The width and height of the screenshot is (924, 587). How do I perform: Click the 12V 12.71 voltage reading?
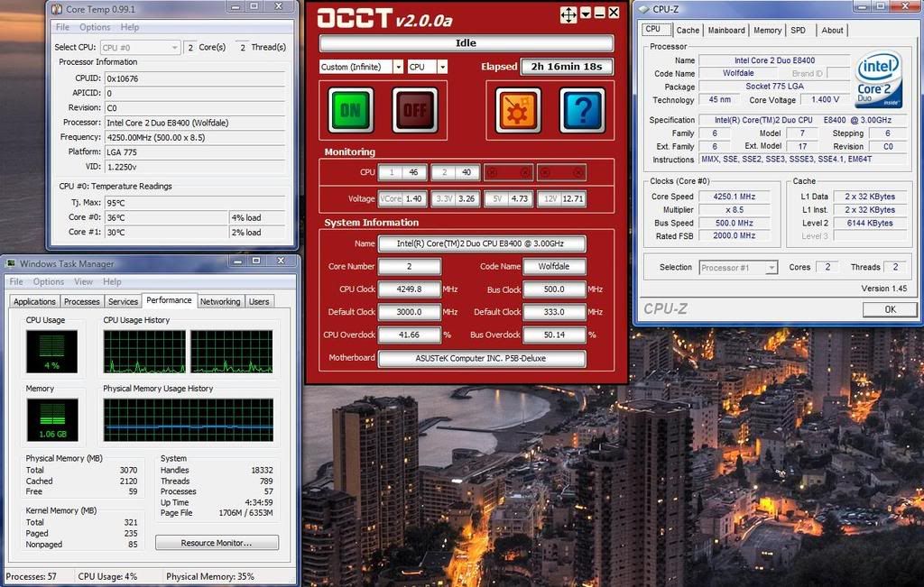click(x=561, y=199)
